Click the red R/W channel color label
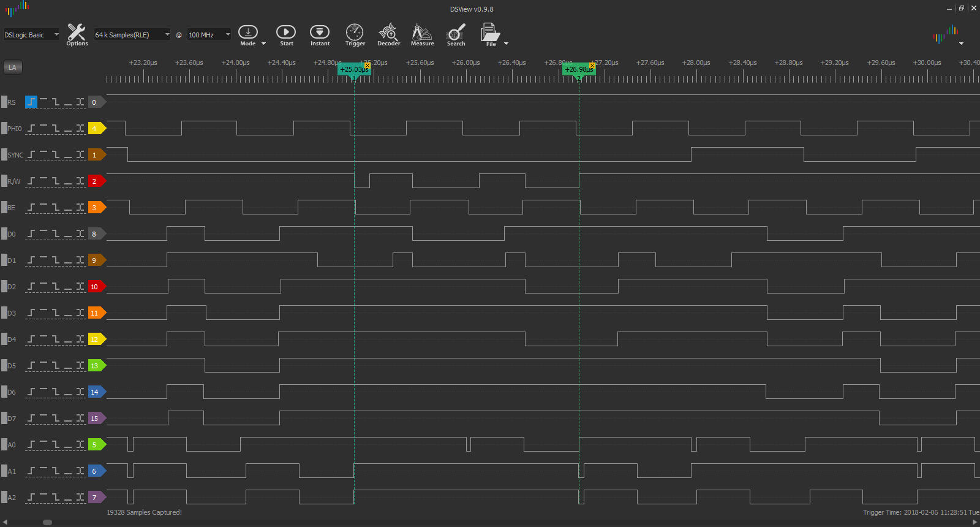 pos(96,181)
